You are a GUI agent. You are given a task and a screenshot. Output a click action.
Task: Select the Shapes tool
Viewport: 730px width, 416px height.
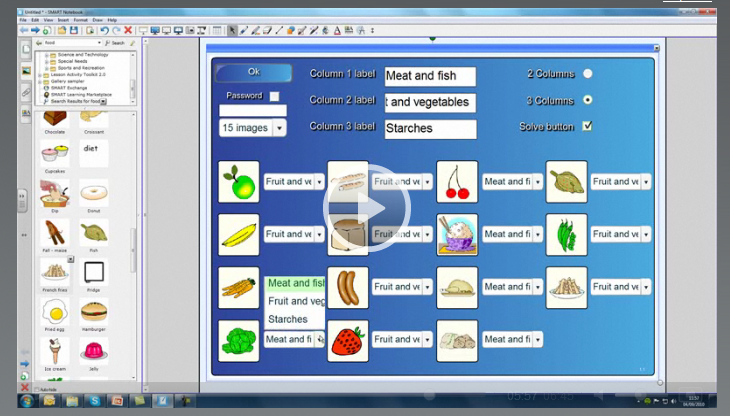click(291, 31)
